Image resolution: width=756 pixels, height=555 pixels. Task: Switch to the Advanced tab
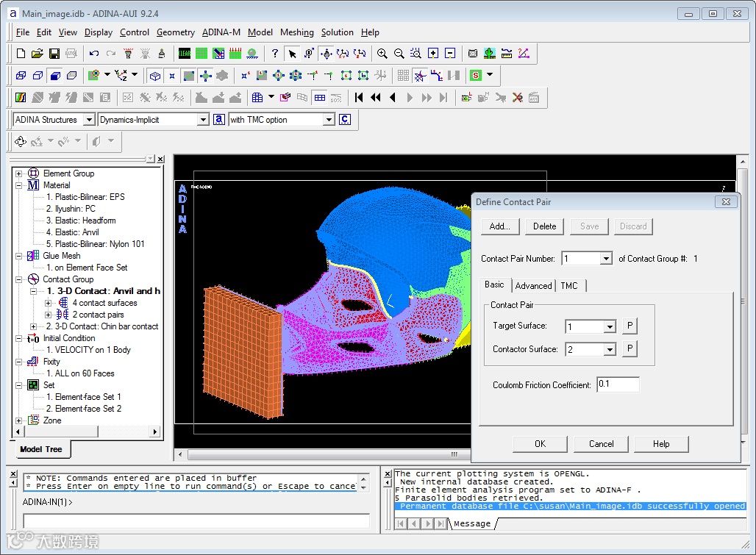(533, 286)
